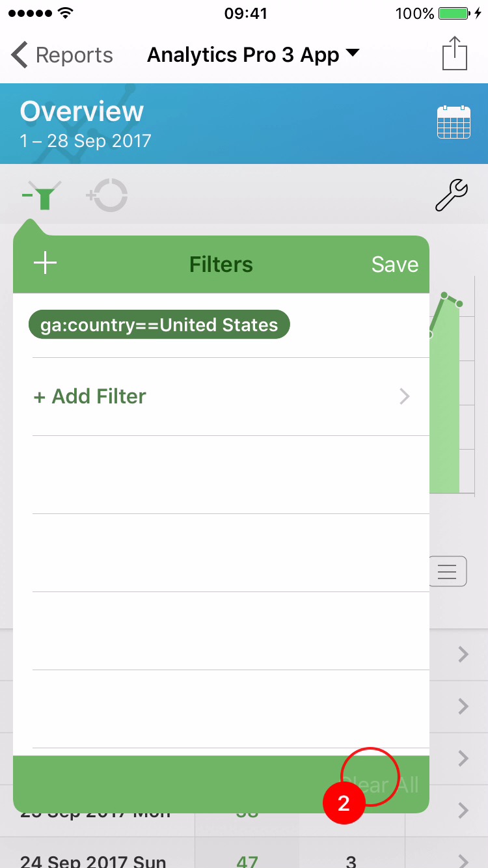
Task: Tap the Overview report title
Action: (81, 111)
